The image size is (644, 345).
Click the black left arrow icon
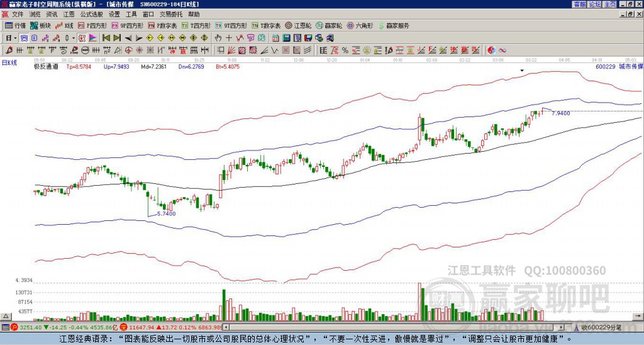pyautogui.click(x=128, y=38)
